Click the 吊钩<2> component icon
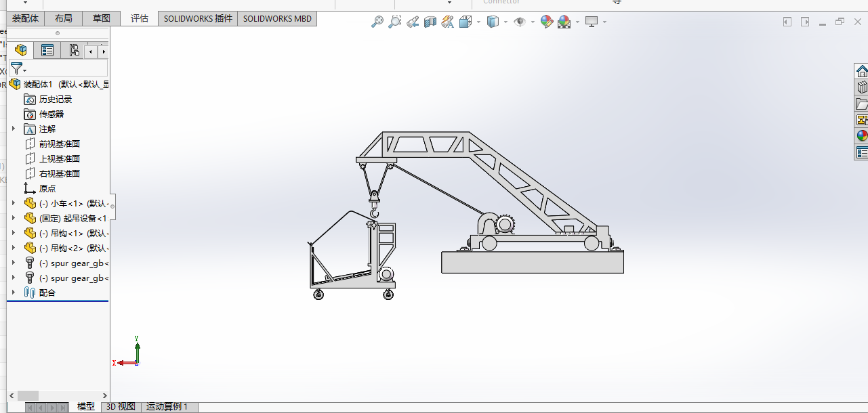868x413 pixels. coord(30,248)
